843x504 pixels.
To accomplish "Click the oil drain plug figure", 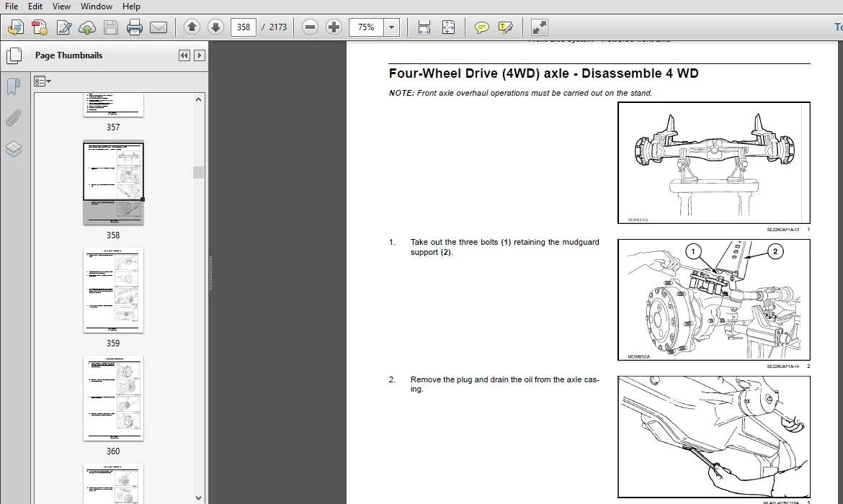I will 714,437.
